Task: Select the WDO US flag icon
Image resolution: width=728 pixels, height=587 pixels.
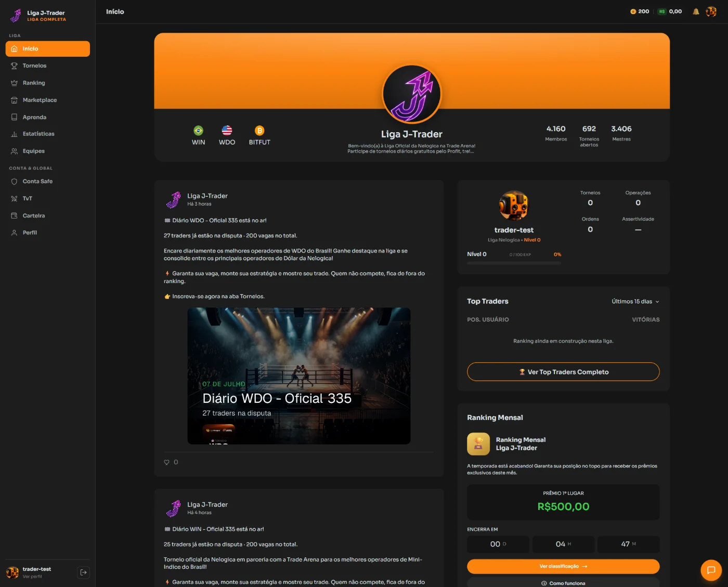Action: click(227, 131)
